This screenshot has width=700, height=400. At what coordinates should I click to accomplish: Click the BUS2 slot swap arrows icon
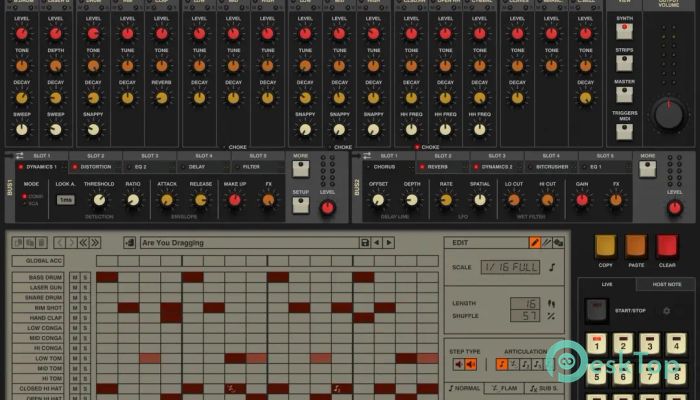pyautogui.click(x=365, y=156)
